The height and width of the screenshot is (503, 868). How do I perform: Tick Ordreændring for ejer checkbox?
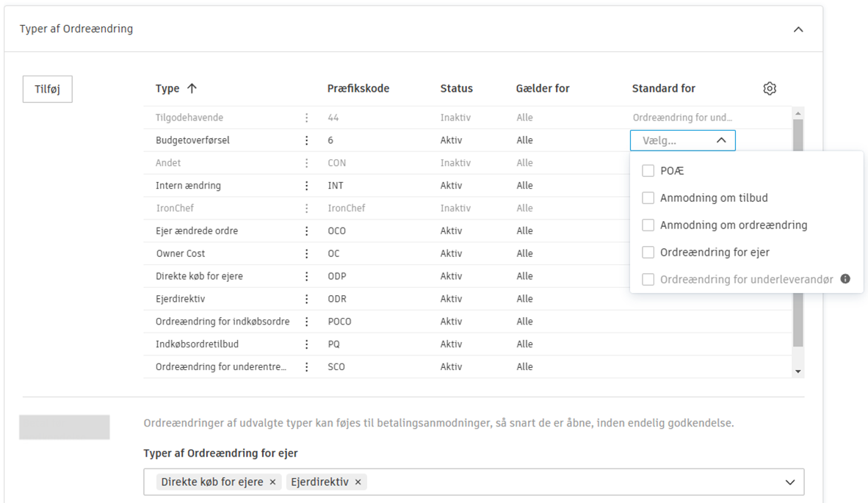pyautogui.click(x=648, y=253)
